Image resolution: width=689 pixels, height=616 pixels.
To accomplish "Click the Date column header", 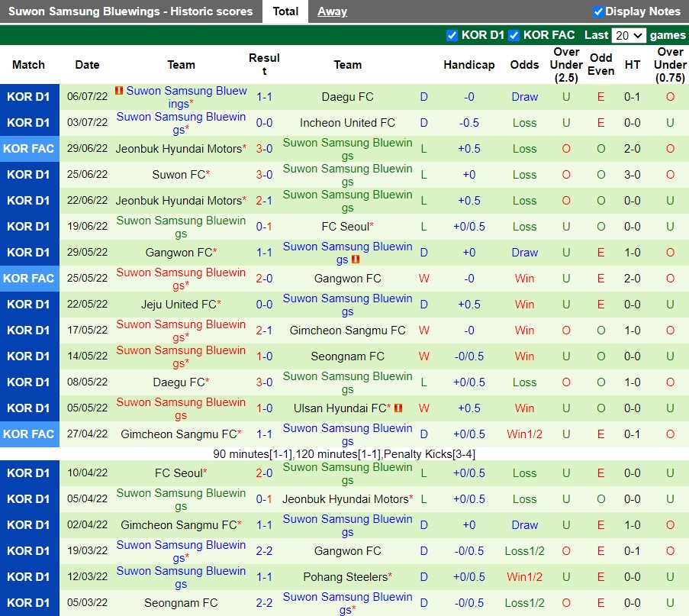I will click(86, 65).
